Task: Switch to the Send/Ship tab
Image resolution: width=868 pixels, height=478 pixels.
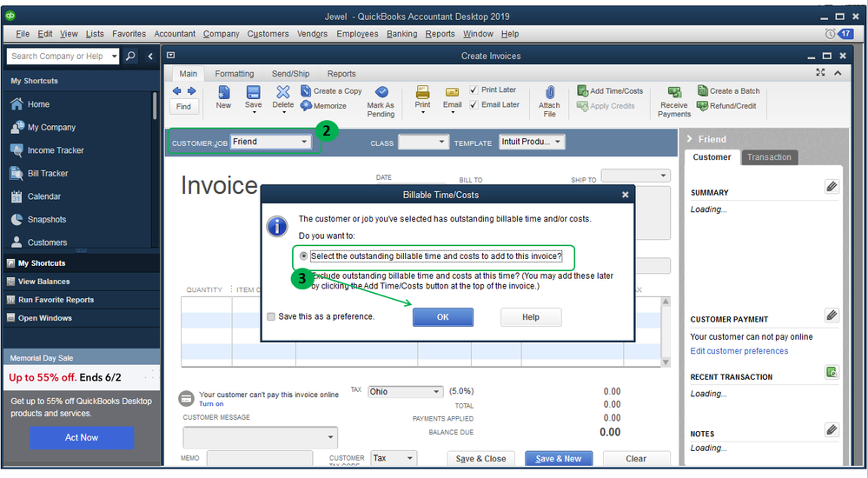Action: pyautogui.click(x=290, y=74)
